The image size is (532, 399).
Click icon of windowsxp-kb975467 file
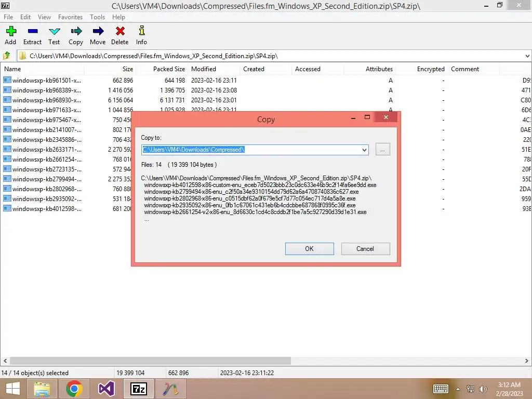pyautogui.click(x=7, y=119)
